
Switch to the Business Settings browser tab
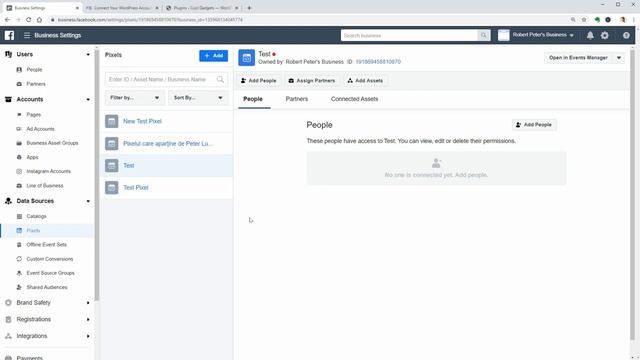pos(41,8)
